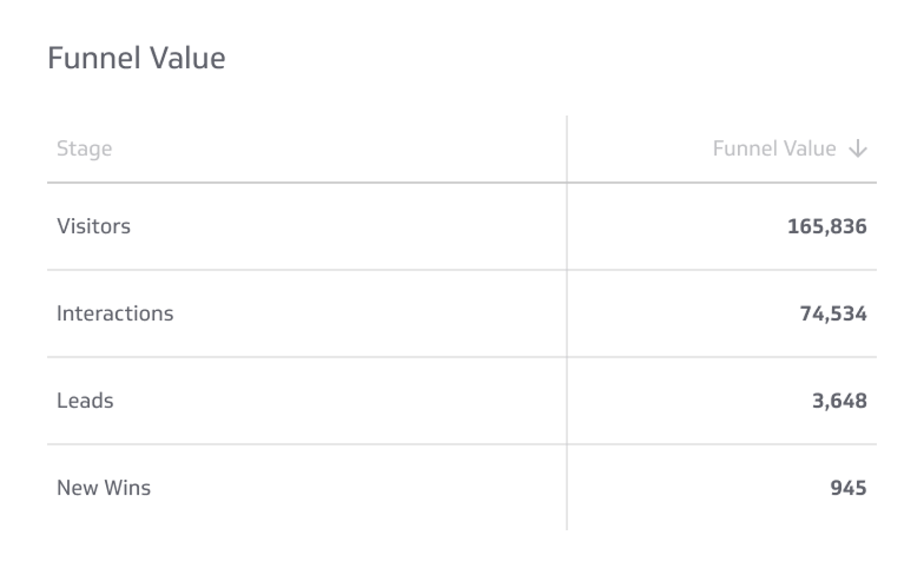
Task: Click the Interactions label text
Action: pos(115,313)
